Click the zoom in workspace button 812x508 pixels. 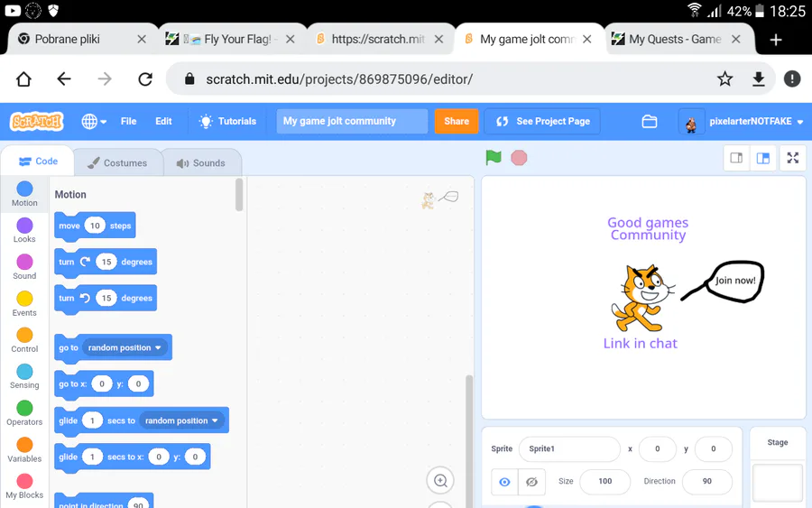[x=440, y=481]
